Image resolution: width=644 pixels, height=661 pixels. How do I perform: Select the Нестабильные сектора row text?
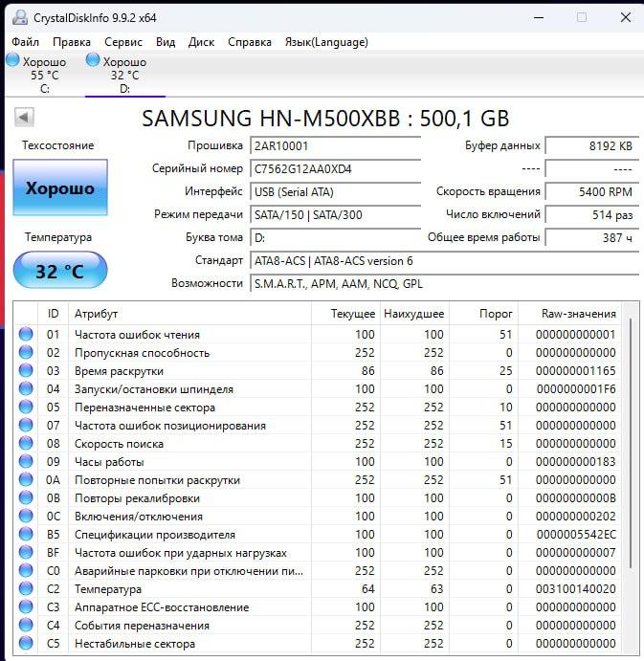(135, 644)
